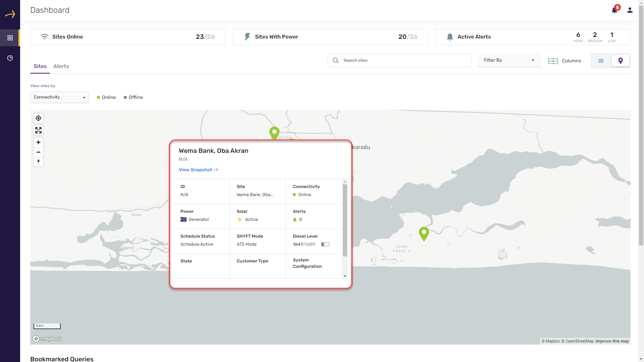Click the Alerts bell icon in popup
This screenshot has height=362, width=644.
(x=295, y=220)
